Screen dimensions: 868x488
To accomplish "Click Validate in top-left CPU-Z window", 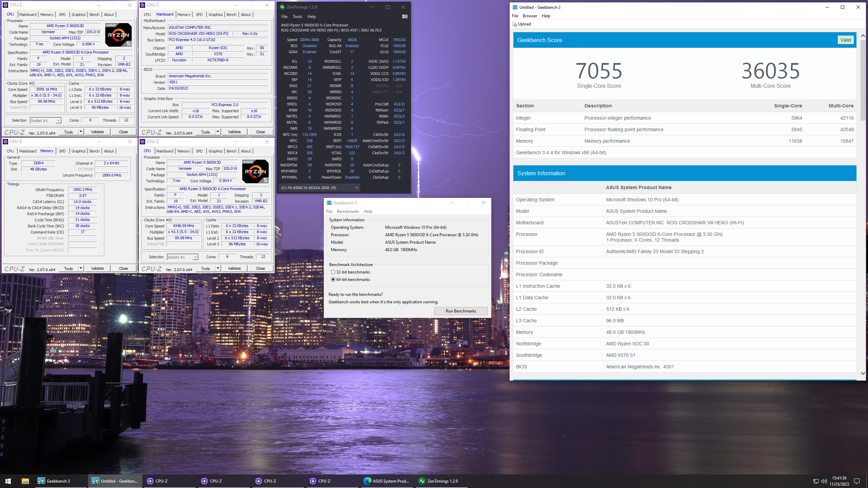I will tap(97, 132).
